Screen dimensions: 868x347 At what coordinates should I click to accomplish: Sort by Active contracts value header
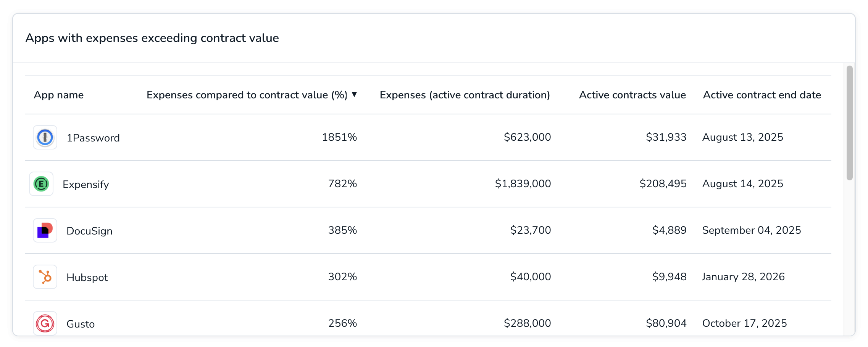click(632, 95)
